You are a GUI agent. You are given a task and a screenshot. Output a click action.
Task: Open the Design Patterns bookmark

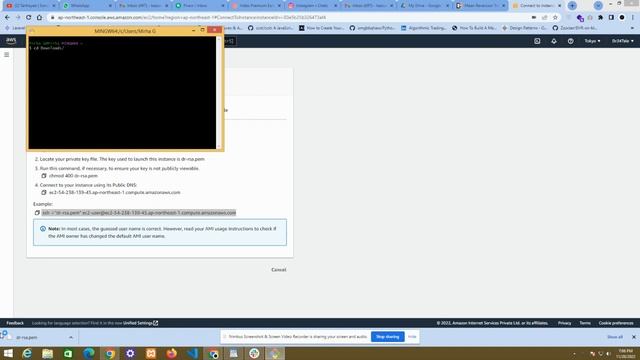tap(524, 28)
